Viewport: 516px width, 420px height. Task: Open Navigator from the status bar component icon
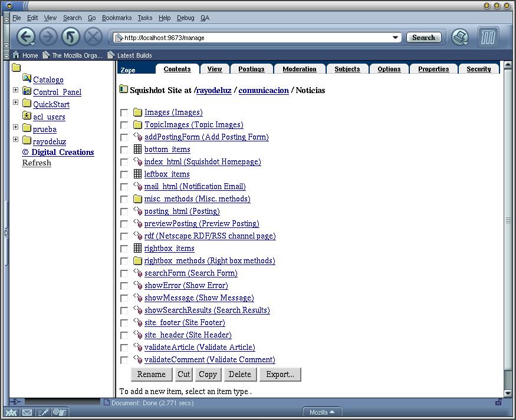(x=11, y=412)
